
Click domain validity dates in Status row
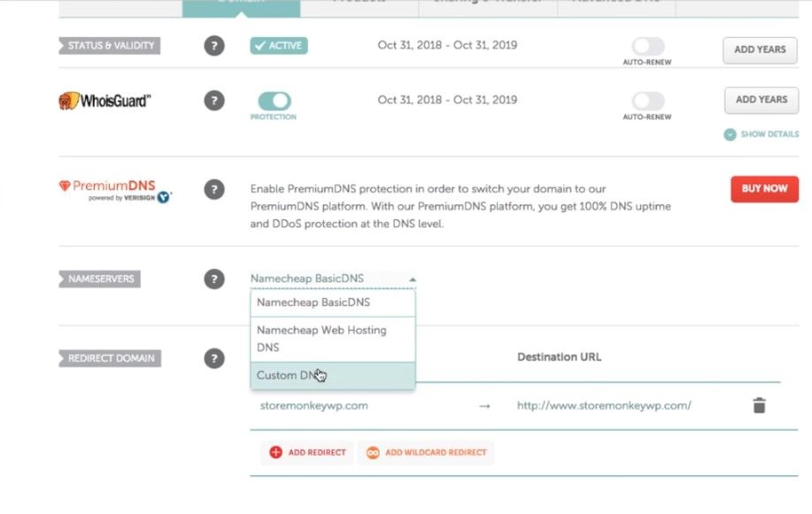[x=448, y=45]
